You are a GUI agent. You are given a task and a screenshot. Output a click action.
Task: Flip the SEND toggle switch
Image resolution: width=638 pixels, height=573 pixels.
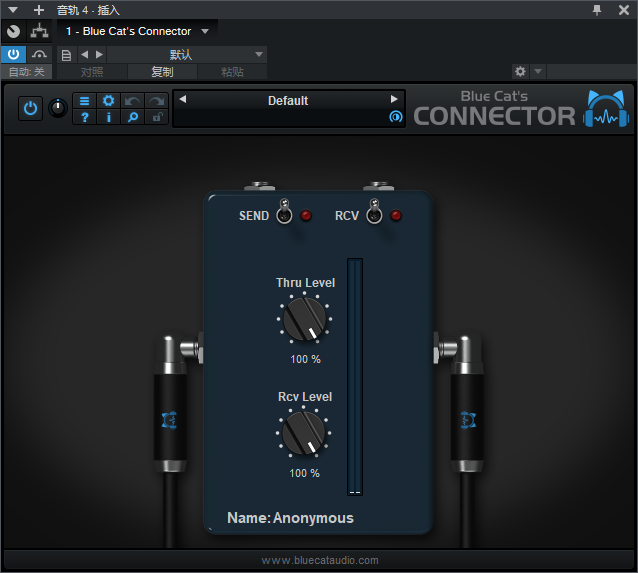(284, 214)
